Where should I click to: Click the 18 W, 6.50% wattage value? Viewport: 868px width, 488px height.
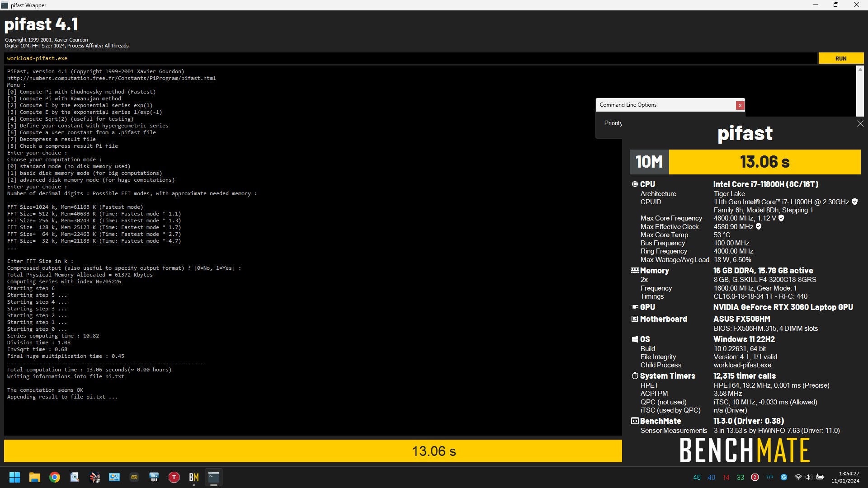[732, 260]
